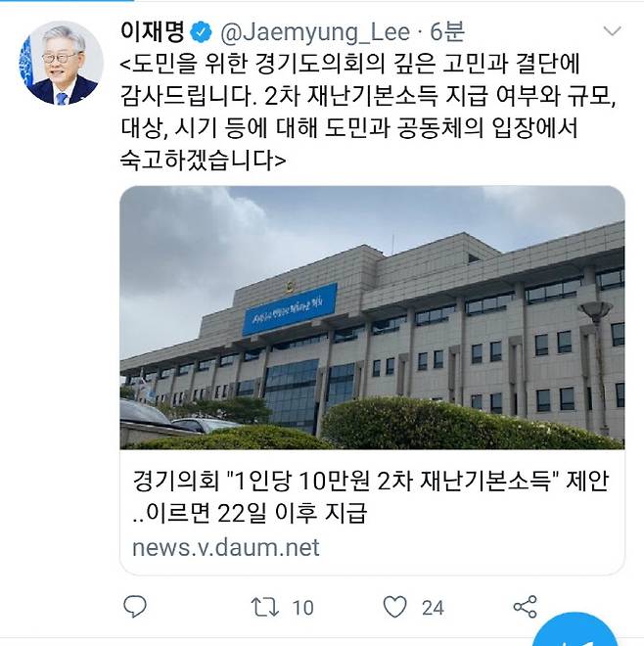Tap the article card second headline line 이르면 22일
The height and width of the screenshot is (646, 644).
point(250,513)
